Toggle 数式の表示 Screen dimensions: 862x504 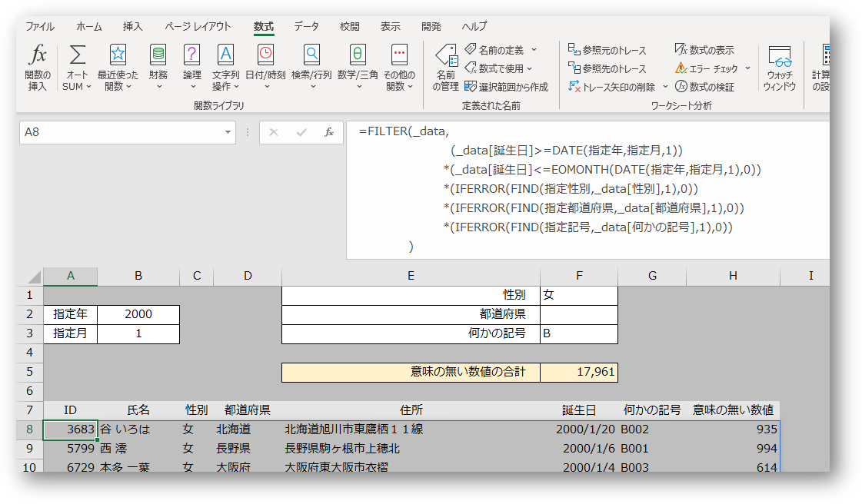click(704, 50)
